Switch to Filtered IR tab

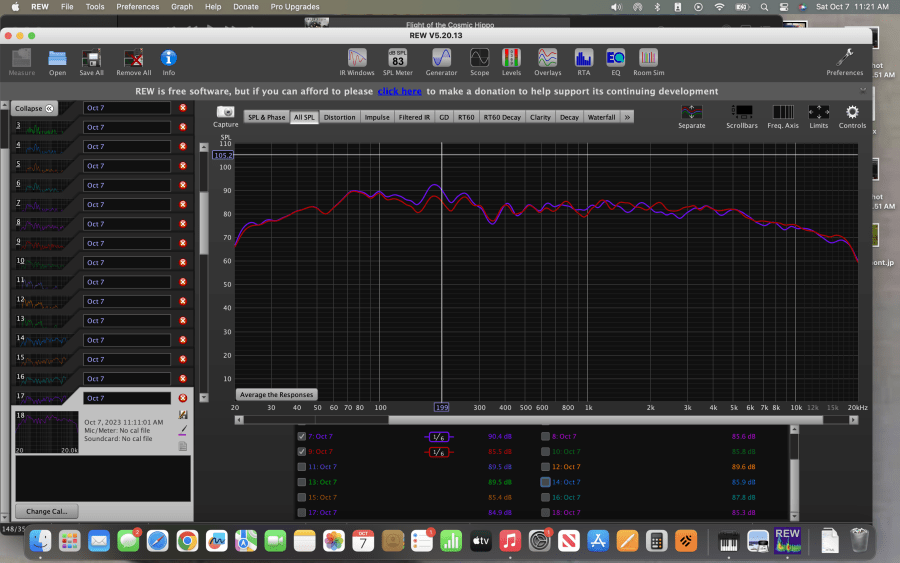[414, 117]
